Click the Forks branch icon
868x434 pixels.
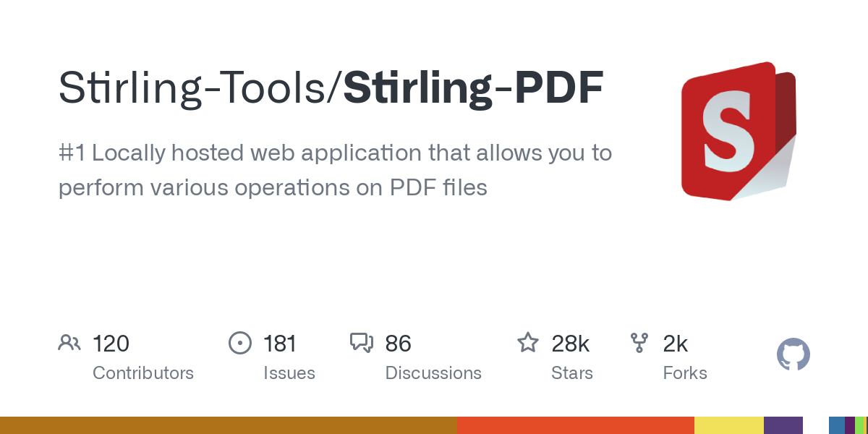pos(639,343)
